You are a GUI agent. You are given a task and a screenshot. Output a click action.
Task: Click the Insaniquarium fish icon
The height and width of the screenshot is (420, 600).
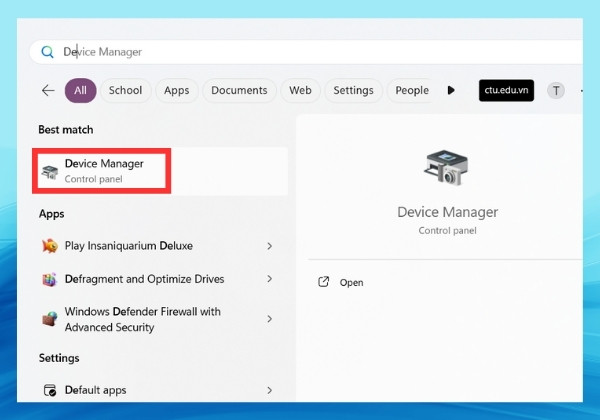50,246
